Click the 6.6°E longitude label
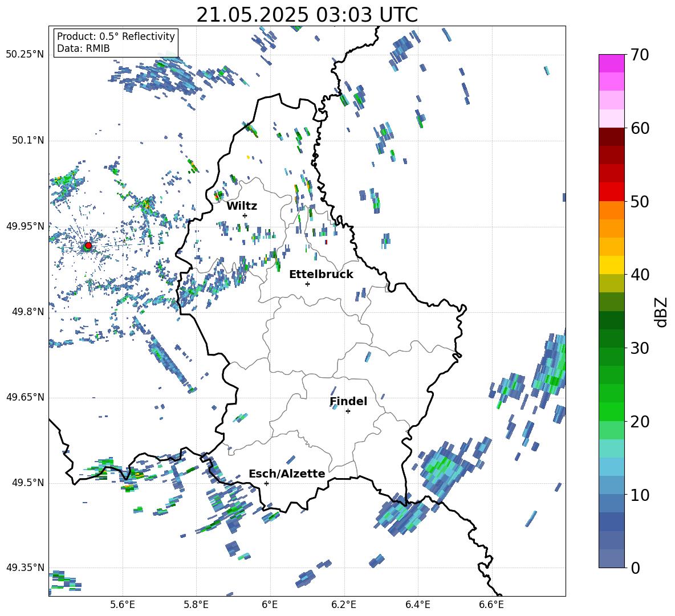Screen dimensions: 675x616 (491, 605)
